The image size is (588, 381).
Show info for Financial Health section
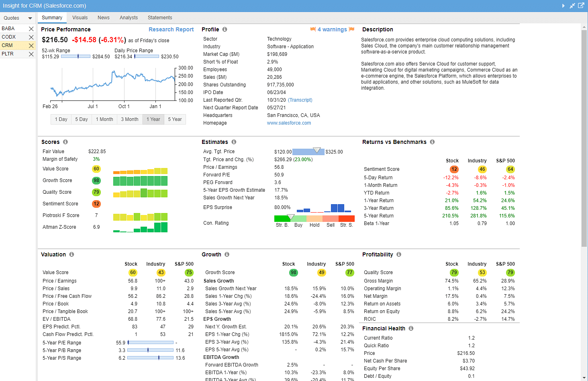[411, 328]
